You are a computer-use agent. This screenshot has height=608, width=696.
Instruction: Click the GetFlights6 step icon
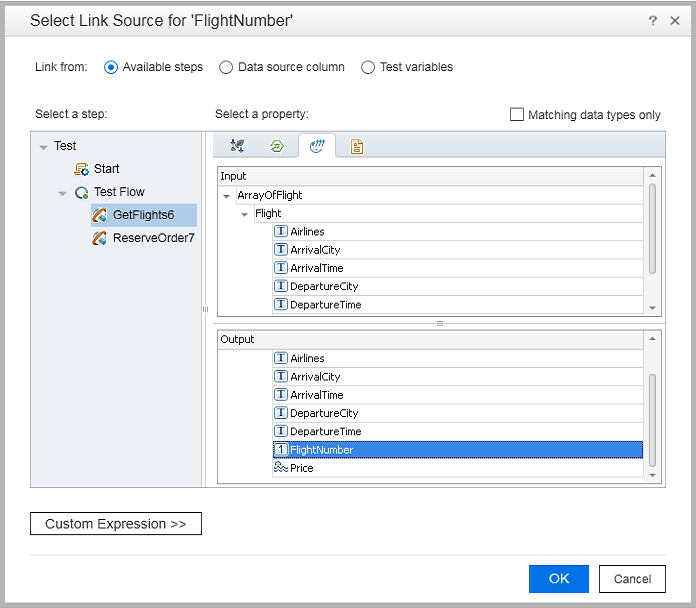tap(100, 215)
